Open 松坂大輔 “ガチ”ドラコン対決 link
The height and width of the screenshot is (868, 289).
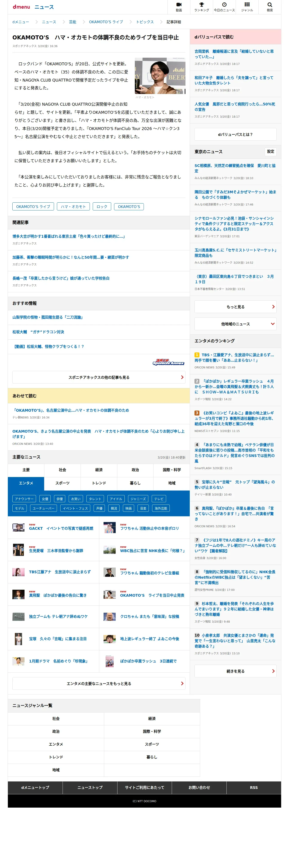pyautogui.click(x=38, y=332)
